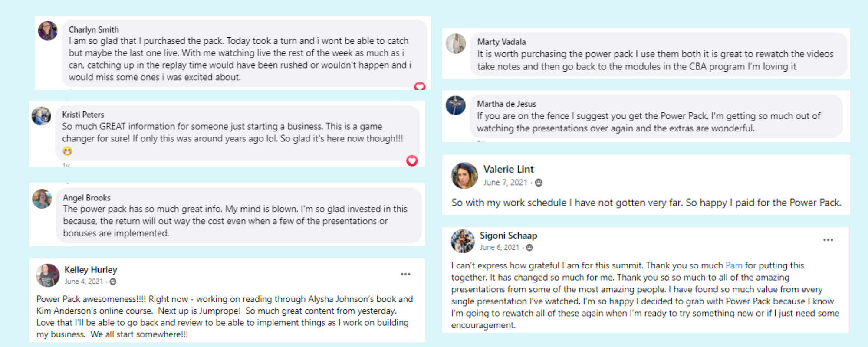This screenshot has height=347, width=868.
Task: Open Kristi Peters' profile avatar
Action: (x=41, y=116)
